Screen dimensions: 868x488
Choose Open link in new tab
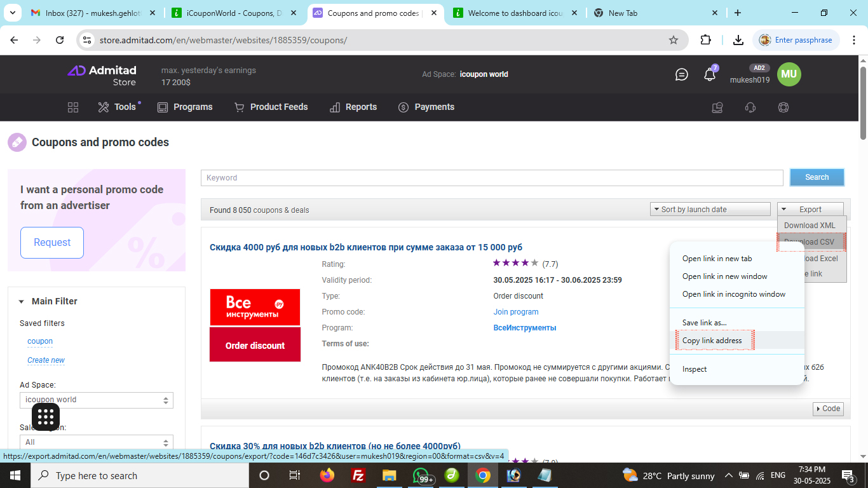717,259
